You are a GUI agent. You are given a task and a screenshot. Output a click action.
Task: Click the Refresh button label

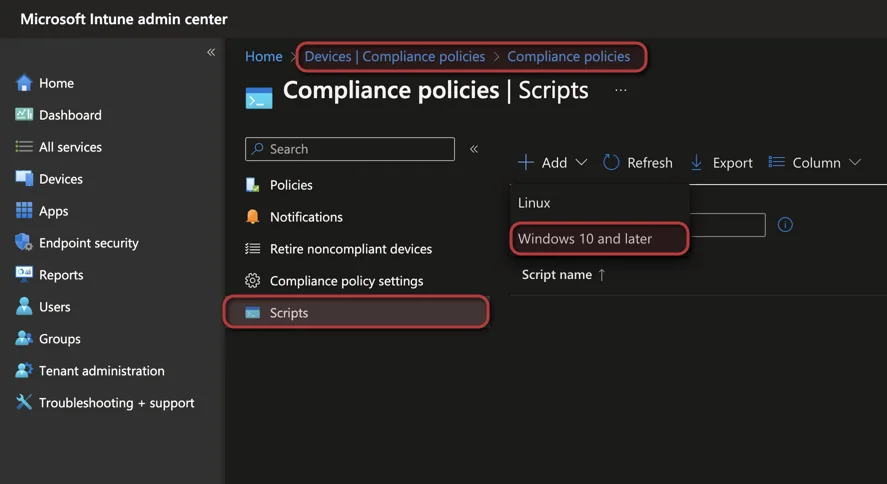[x=650, y=163]
